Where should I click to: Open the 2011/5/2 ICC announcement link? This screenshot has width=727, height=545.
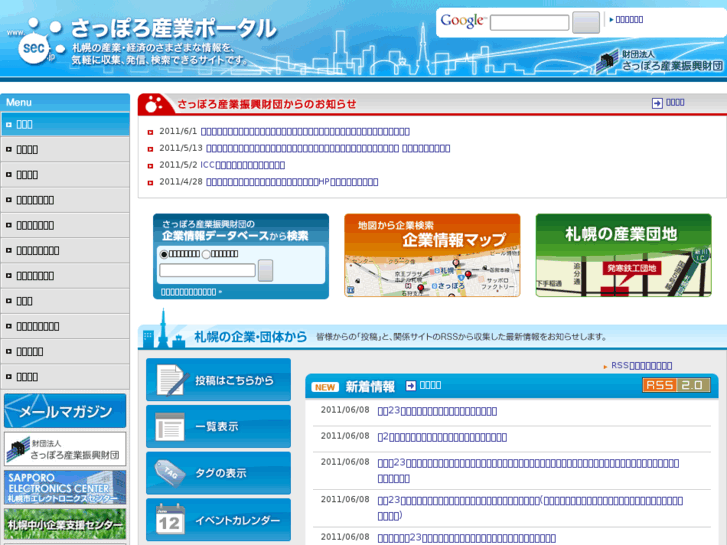[x=243, y=165]
